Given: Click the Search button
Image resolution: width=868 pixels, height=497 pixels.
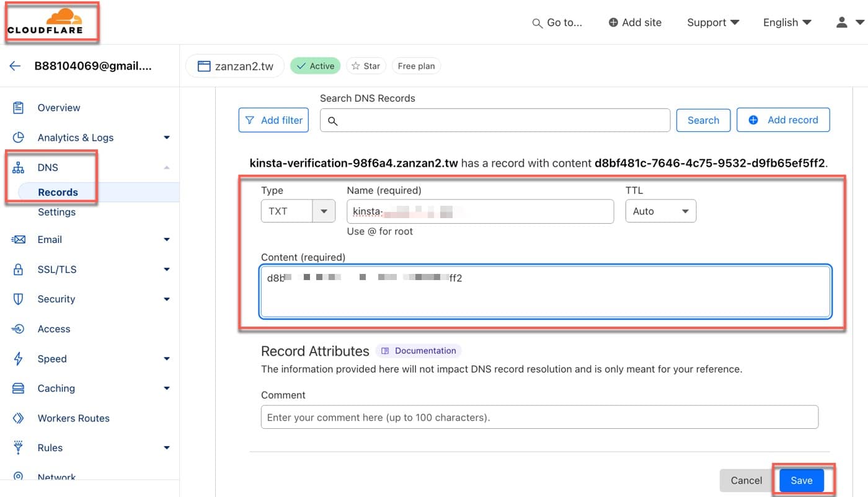Looking at the screenshot, I should point(703,120).
